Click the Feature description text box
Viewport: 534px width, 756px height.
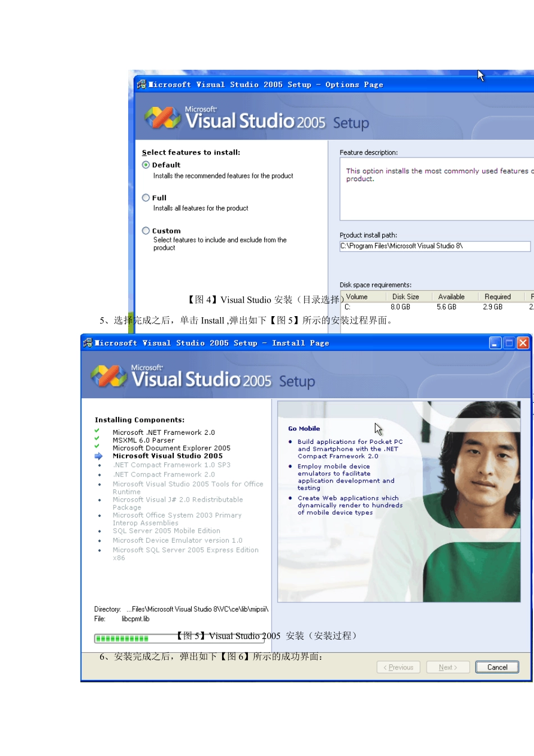437,189
